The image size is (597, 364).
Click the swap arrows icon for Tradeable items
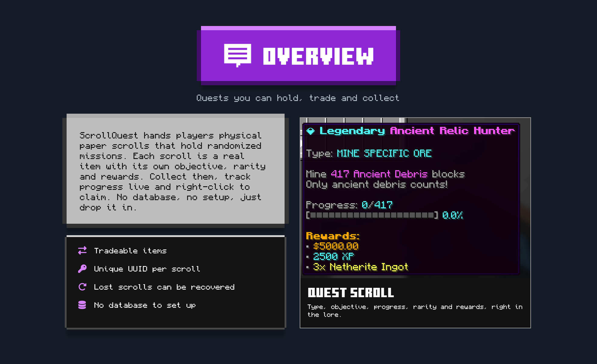pyautogui.click(x=82, y=251)
